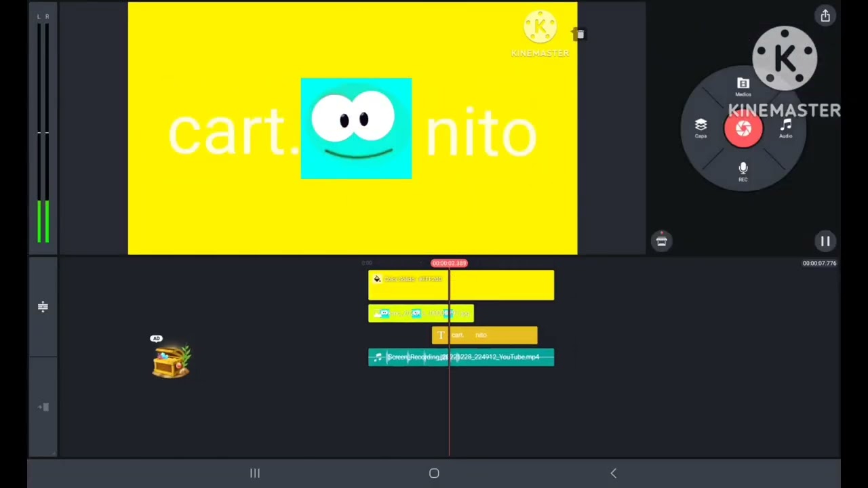Tap the REC microphone voice recorder
Viewport: 868px width, 488px height.
tap(743, 171)
